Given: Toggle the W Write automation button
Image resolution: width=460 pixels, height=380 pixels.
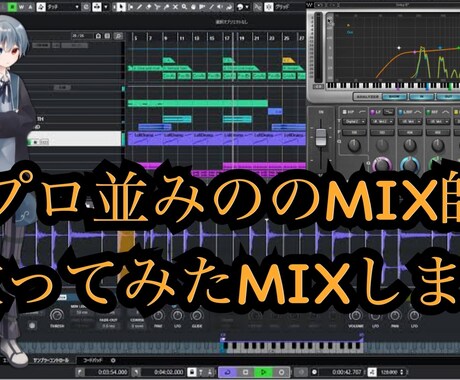Looking at the screenshot, I should coord(21,7).
